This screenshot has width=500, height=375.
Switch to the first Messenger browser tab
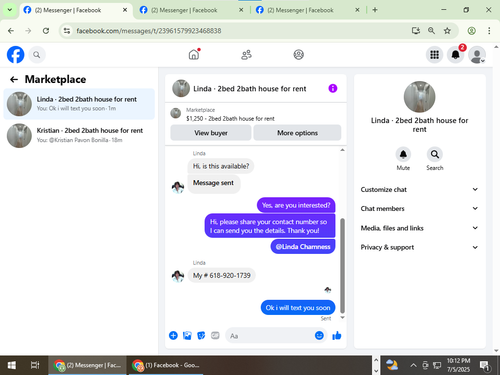[x=75, y=10]
